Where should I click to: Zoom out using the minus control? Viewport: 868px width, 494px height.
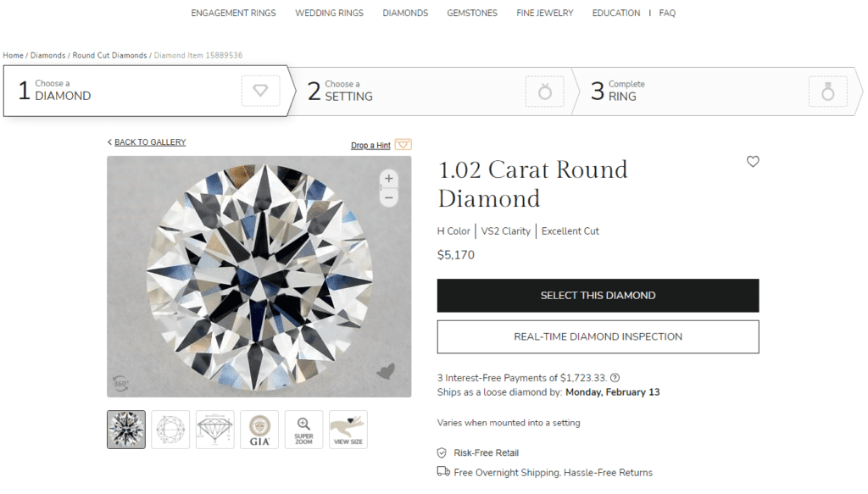(388, 197)
